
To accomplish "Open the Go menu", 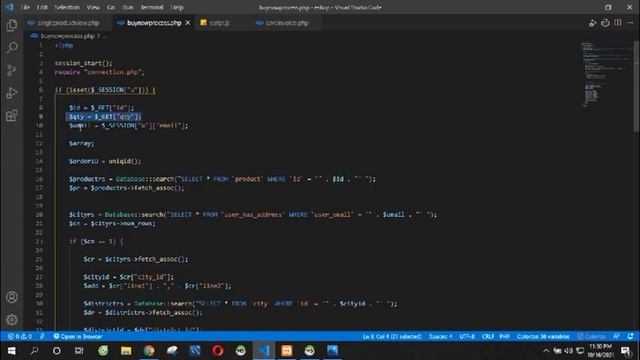I will point(111,7).
